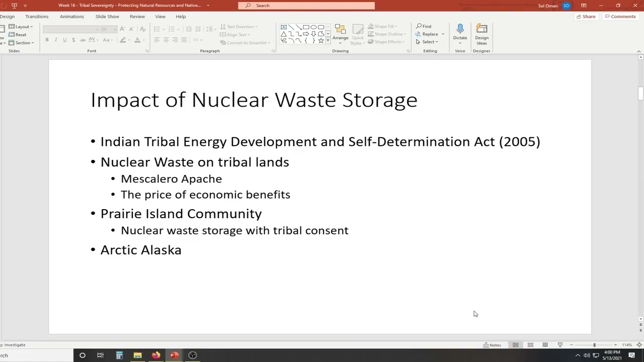
Task: Open Calculator from the Windows taskbar
Action: [x=119, y=355]
